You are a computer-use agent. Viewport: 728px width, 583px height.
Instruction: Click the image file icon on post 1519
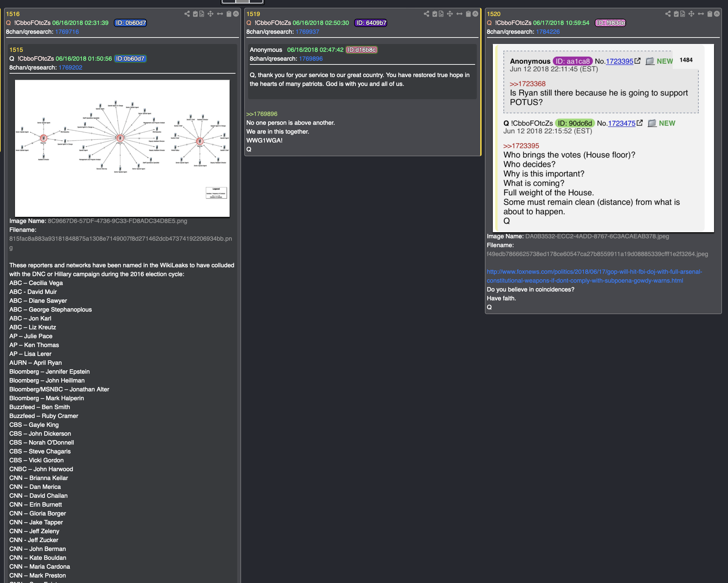click(441, 14)
